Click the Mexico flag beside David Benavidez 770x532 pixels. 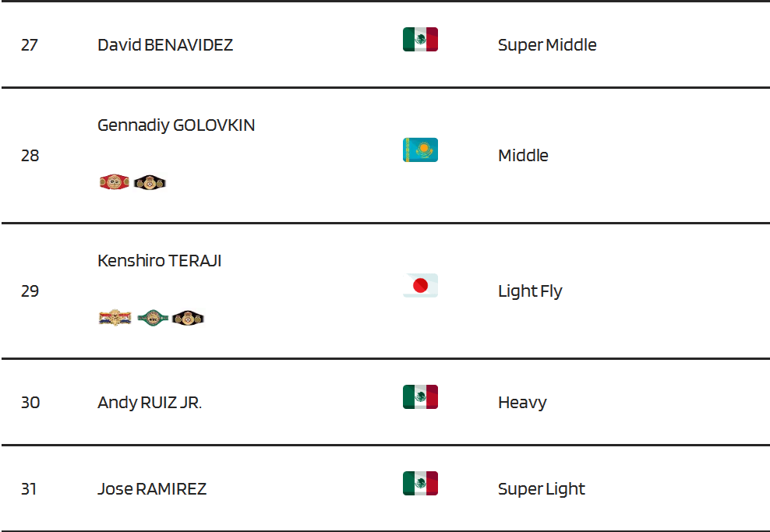420,39
